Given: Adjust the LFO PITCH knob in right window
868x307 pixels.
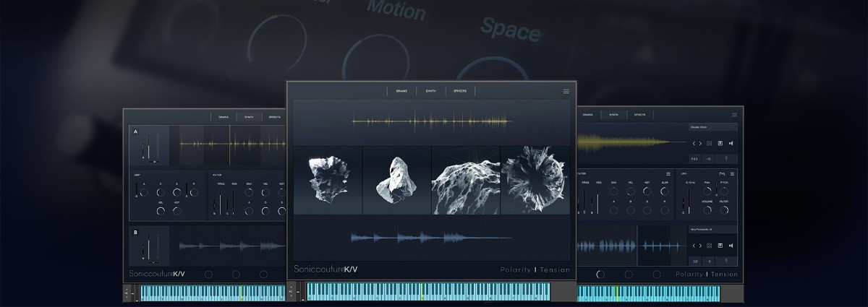Looking at the screenshot, I should click(x=724, y=191).
